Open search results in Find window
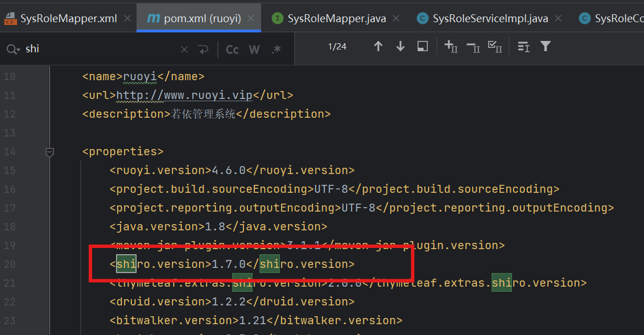The height and width of the screenshot is (335, 644). [x=422, y=47]
